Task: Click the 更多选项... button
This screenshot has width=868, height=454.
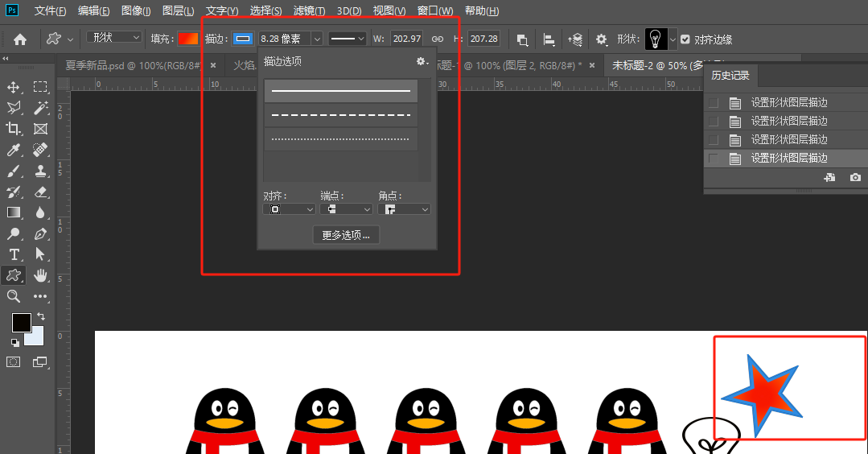Action: (x=346, y=235)
